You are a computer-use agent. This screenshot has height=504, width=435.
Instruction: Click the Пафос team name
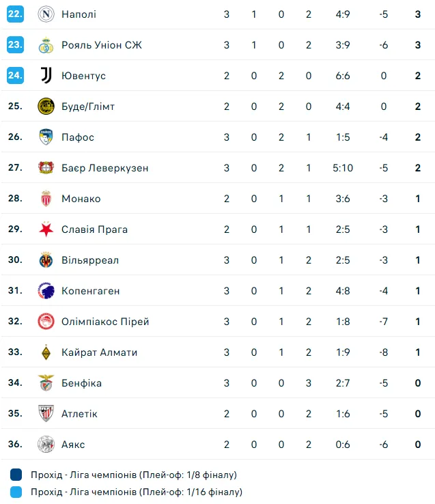click(77, 137)
